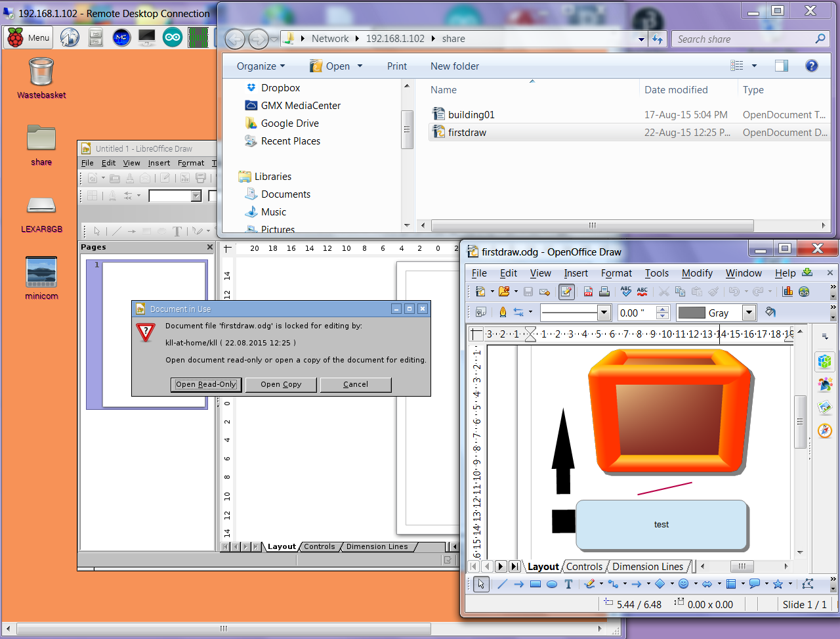Open the Chart insert icon
Viewport: 840px width, 639px height.
click(787, 292)
